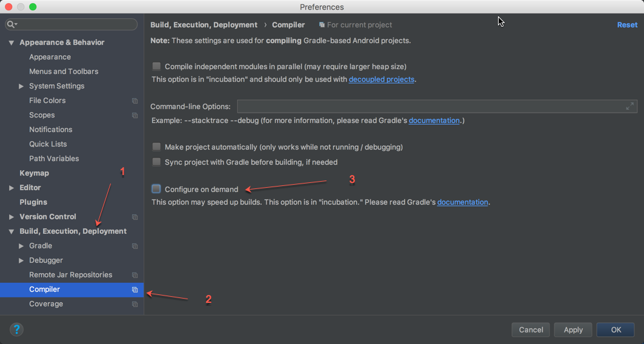Screen dimensions: 644x344
Task: Collapse Build, Execution, Deployment section
Action: tap(12, 231)
